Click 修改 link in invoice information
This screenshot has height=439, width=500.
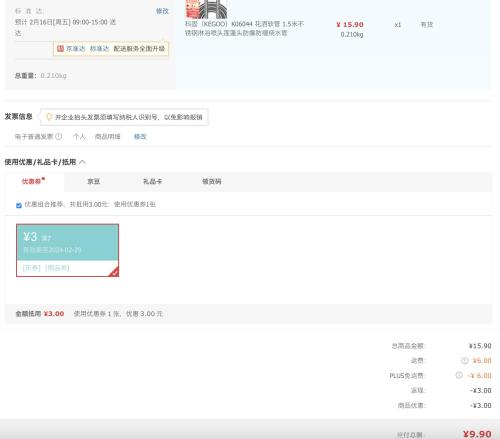tap(140, 136)
